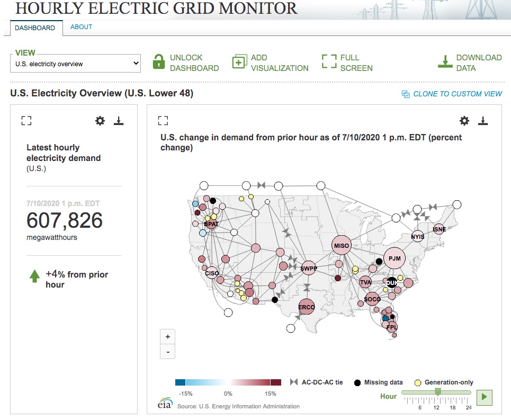Select the SWPP node on the map
Viewport: 511px width, 420px height.
click(x=308, y=268)
